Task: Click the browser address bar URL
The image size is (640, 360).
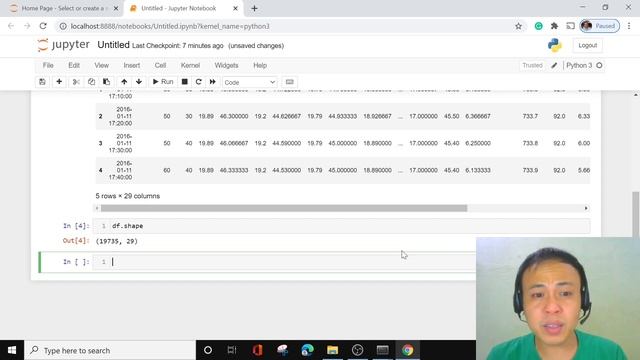Action: point(170,26)
